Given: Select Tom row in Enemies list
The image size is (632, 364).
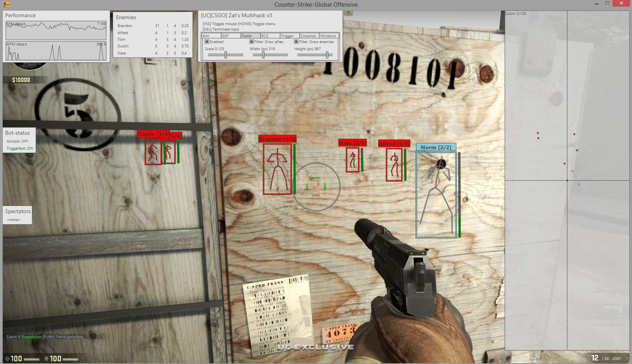Looking at the screenshot, I should coord(153,40).
